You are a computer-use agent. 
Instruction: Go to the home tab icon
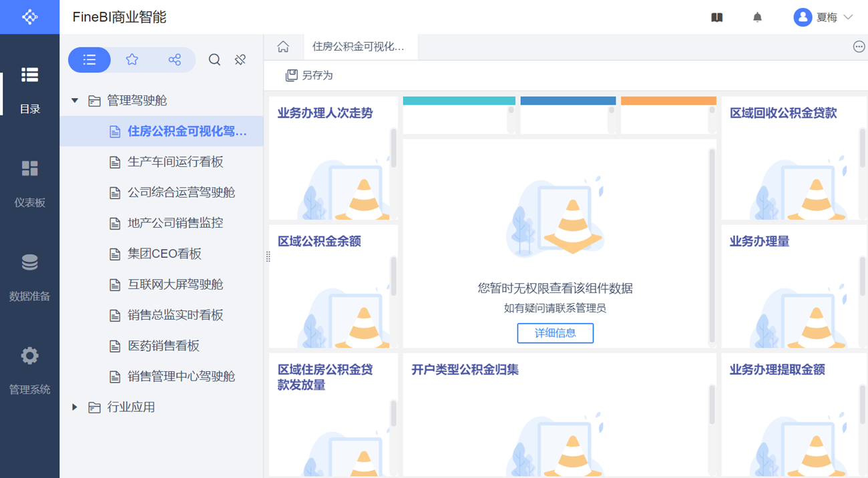(x=283, y=47)
